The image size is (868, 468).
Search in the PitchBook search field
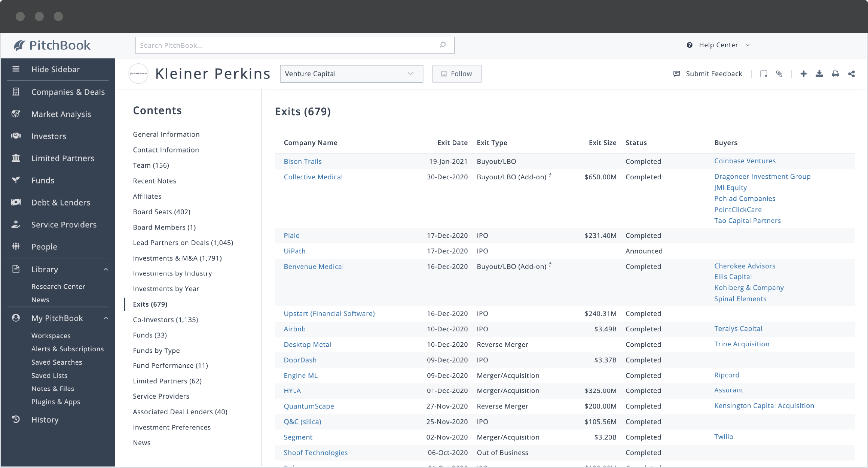(x=294, y=45)
